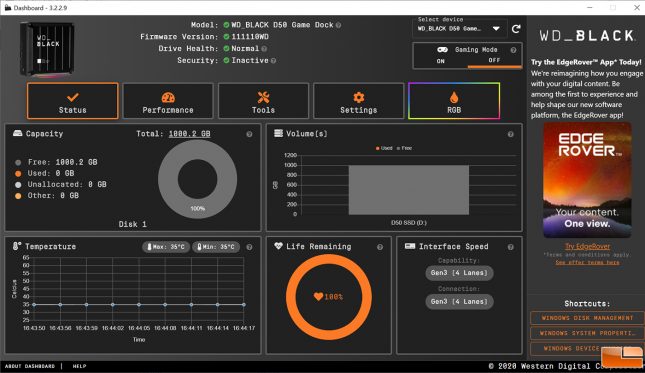Click the Dashboard app icon in title bar
The height and width of the screenshot is (373, 645).
point(8,7)
